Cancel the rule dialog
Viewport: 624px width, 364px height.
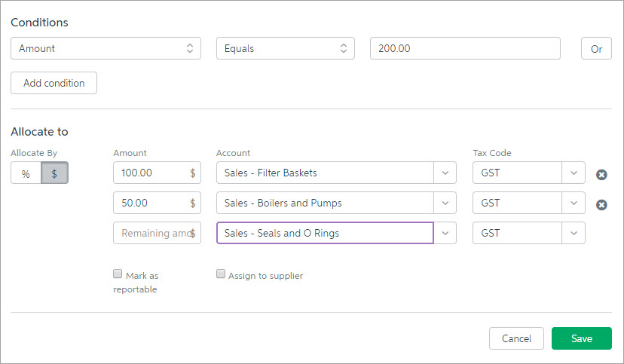[x=516, y=338]
